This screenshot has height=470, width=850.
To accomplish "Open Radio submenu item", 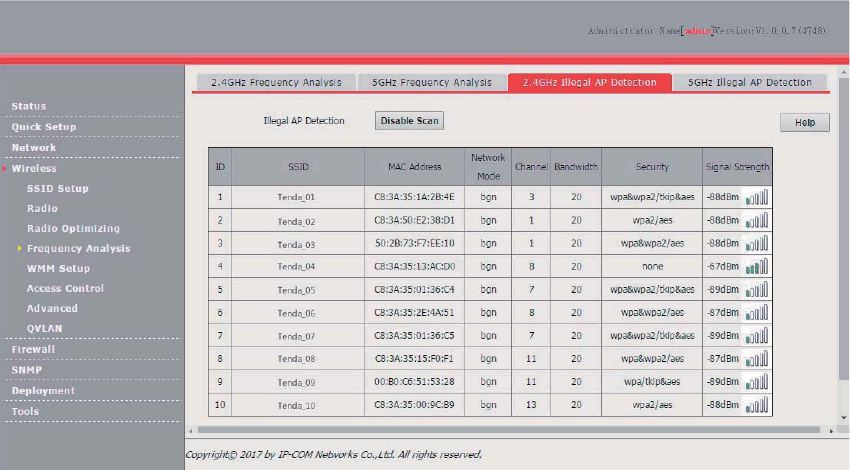I will 42,209.
